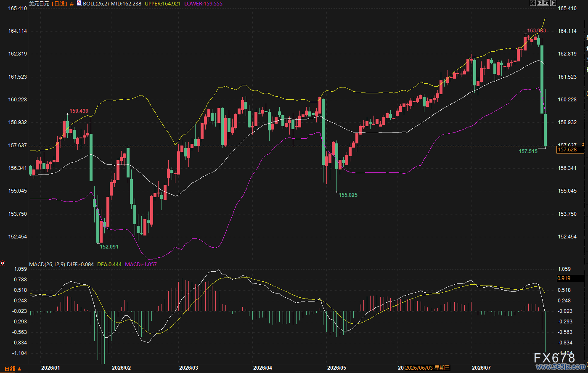Click the current price tag 157.628
This screenshot has width=588, height=373.
point(570,150)
